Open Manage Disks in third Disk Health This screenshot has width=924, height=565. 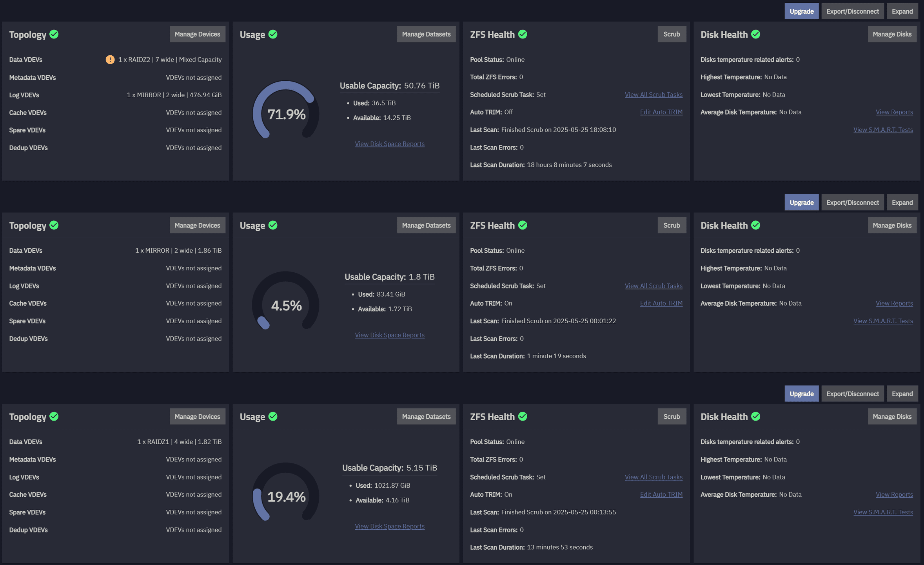[892, 416]
